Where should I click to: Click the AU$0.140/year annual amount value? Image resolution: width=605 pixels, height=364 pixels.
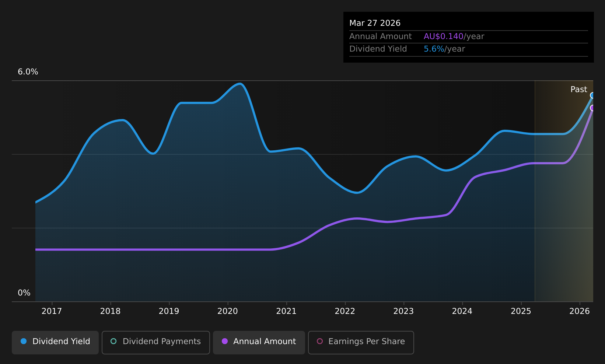point(454,36)
